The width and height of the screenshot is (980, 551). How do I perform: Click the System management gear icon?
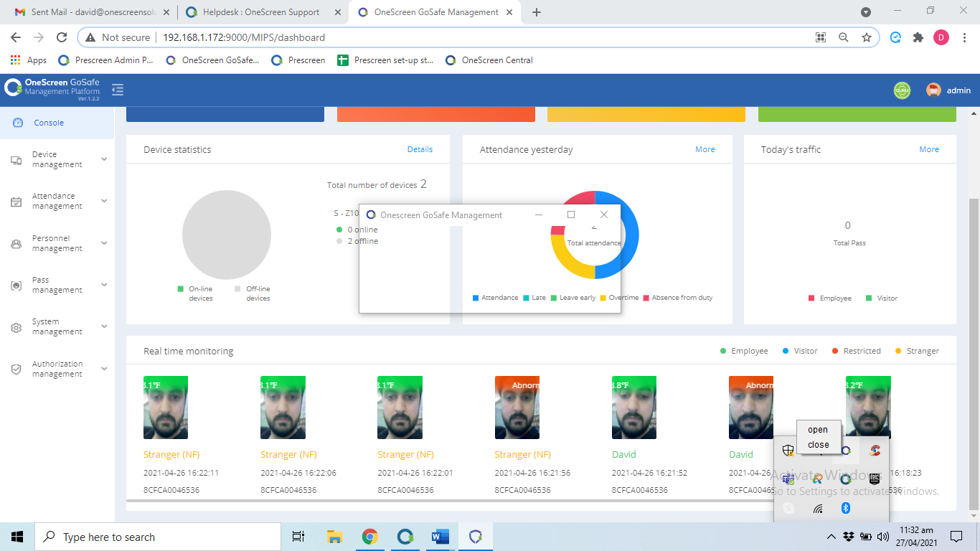click(16, 327)
